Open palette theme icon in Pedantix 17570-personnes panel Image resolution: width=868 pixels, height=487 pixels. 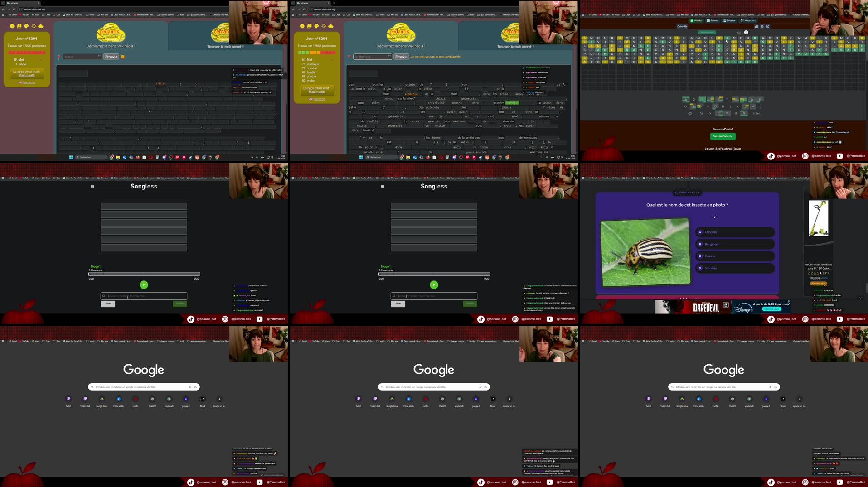tap(26, 26)
